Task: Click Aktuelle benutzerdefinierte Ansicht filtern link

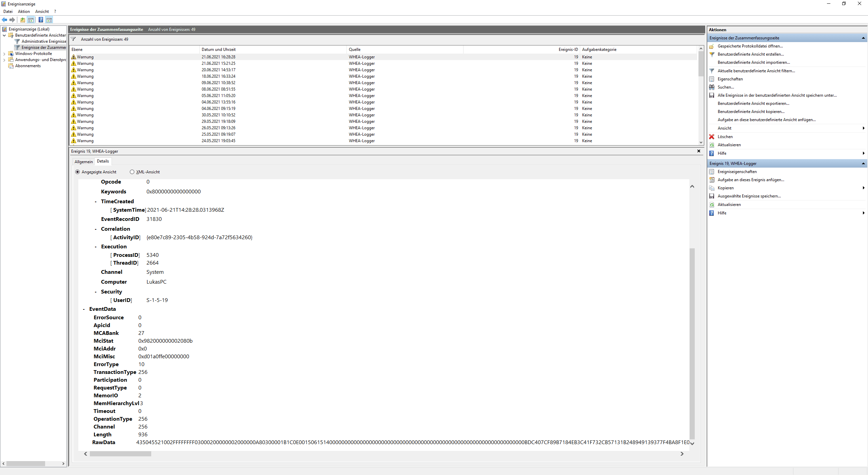Action: [x=756, y=71]
